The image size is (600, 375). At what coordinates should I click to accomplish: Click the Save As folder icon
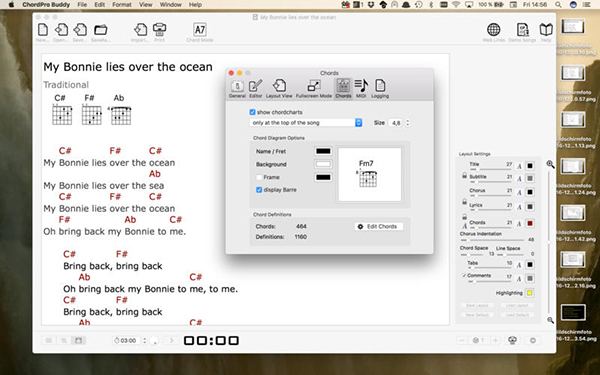101,29
